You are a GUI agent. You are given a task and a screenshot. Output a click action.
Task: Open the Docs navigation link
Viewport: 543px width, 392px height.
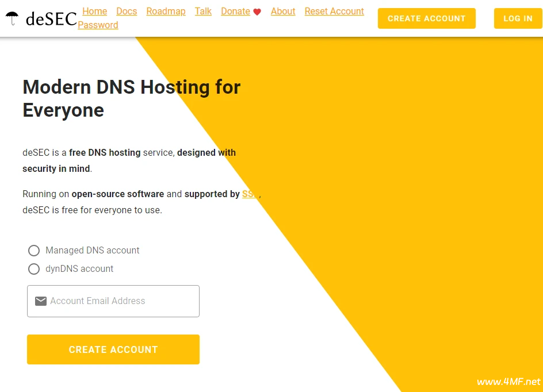coord(127,11)
